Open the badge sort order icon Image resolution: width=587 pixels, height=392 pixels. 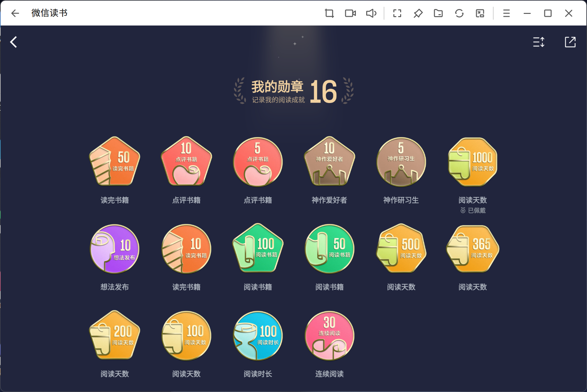(539, 42)
